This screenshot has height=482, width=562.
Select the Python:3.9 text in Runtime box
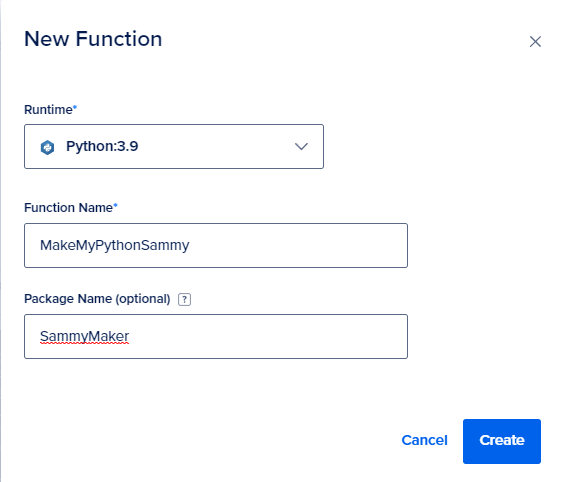click(102, 146)
